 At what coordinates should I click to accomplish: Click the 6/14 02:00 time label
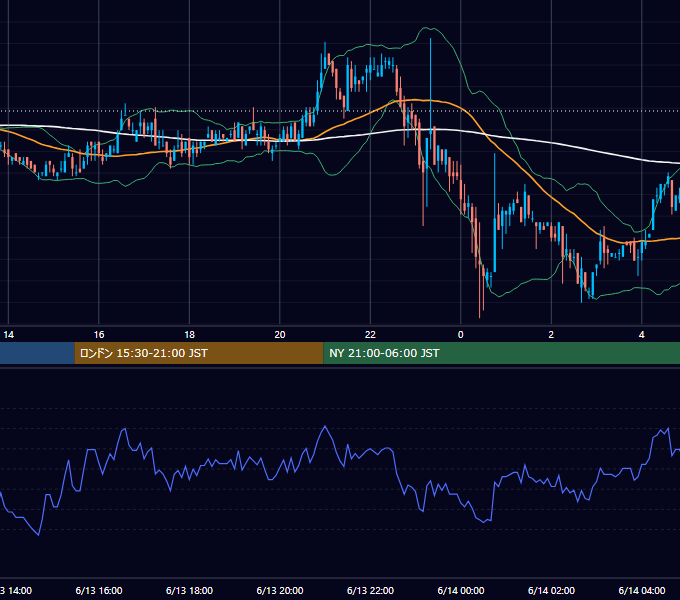click(551, 590)
